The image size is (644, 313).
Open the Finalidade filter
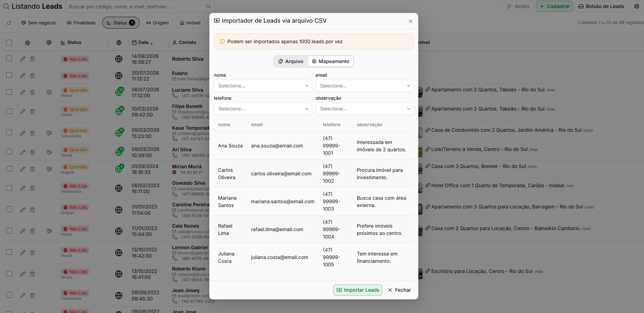[x=81, y=23]
